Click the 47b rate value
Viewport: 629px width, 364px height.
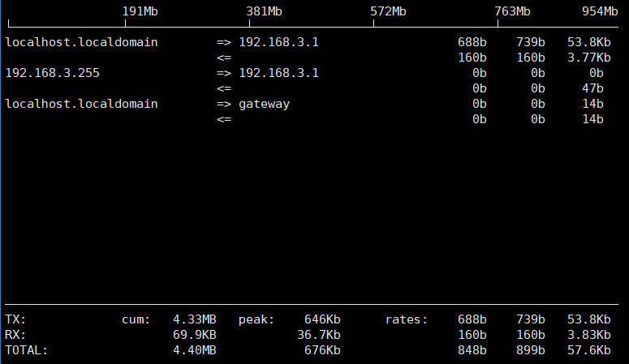pyautogui.click(x=592, y=88)
